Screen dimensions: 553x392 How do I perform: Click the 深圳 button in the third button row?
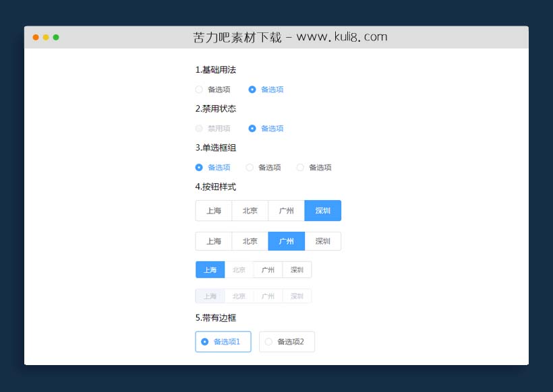297,269
